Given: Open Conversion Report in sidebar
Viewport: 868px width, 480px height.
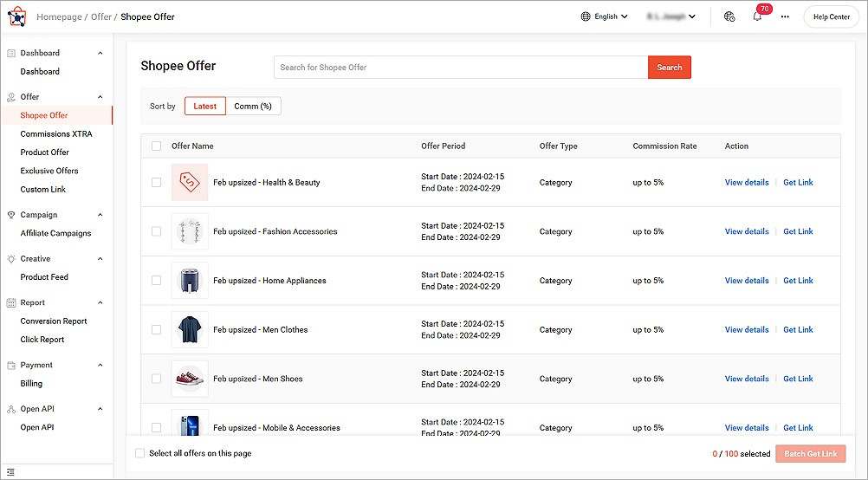Looking at the screenshot, I should click(54, 321).
